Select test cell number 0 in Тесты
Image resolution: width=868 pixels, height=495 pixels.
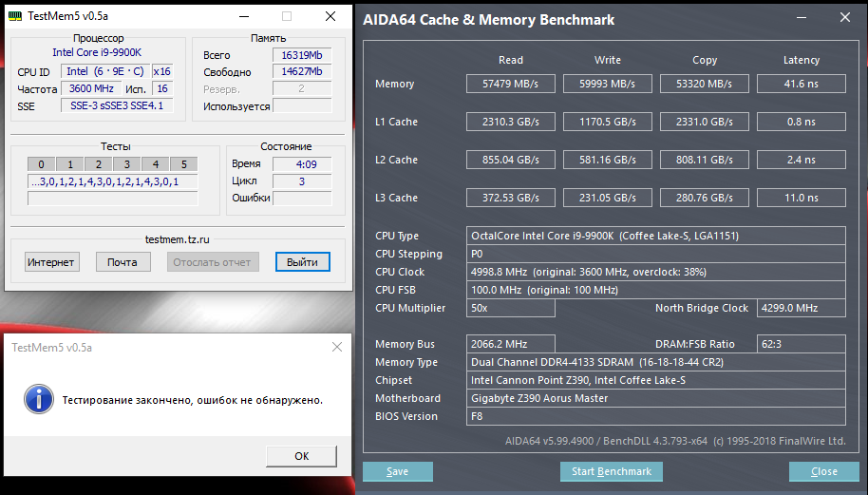pyautogui.click(x=41, y=164)
